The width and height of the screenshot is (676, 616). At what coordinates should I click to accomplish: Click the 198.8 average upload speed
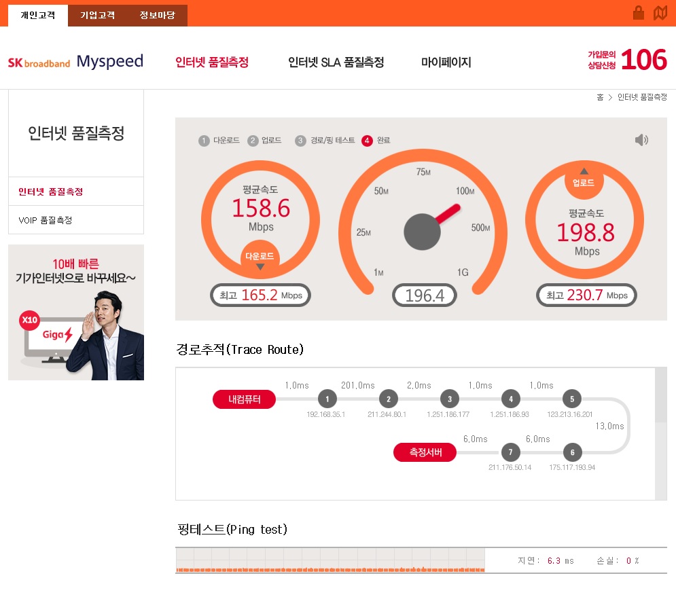[x=586, y=233]
